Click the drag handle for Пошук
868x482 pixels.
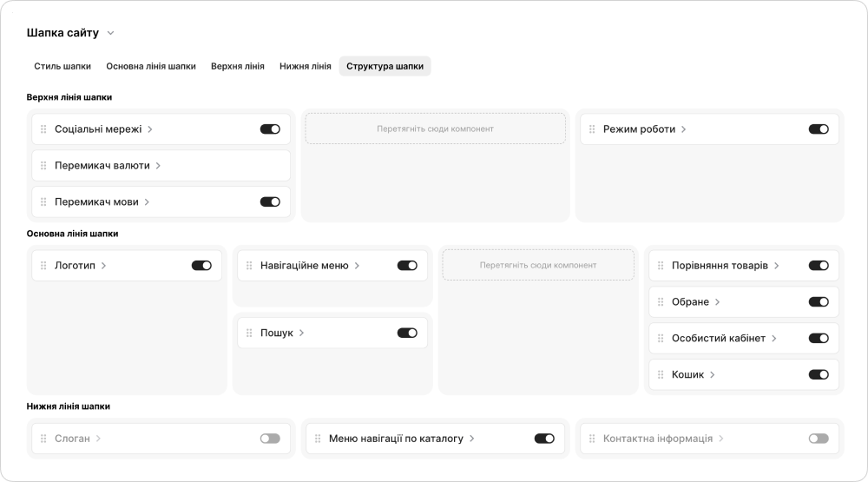pos(249,333)
